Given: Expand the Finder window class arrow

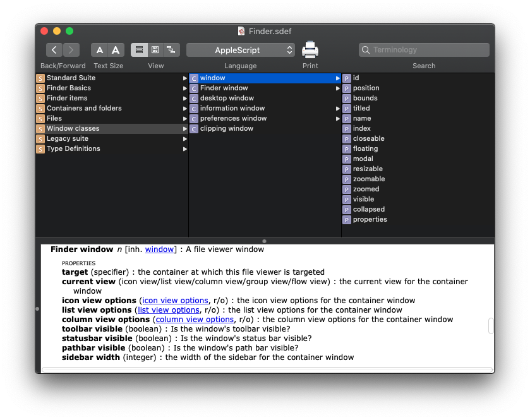Looking at the screenshot, I should click(x=338, y=88).
